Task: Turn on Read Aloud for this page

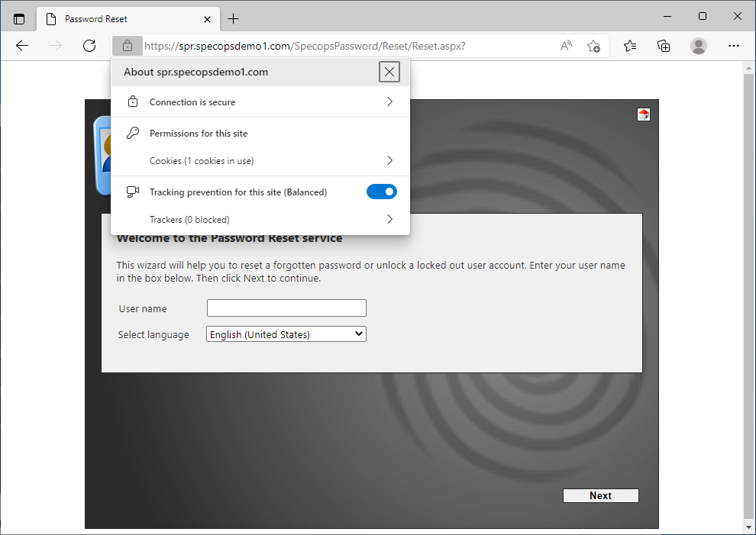Action: tap(566, 46)
